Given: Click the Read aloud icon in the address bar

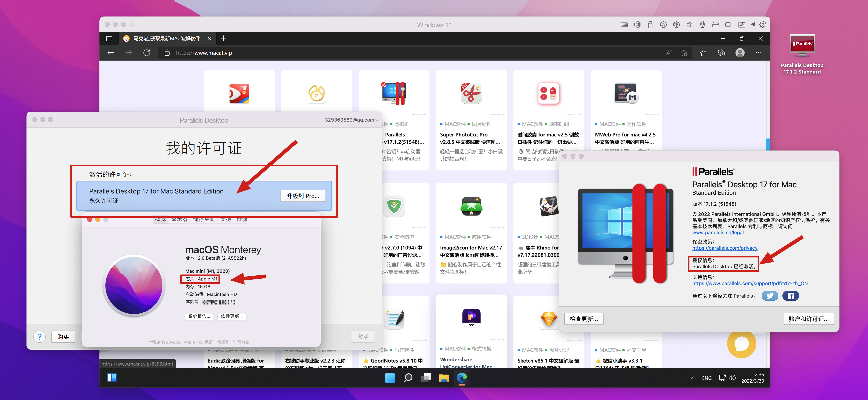Looking at the screenshot, I should tap(669, 53).
